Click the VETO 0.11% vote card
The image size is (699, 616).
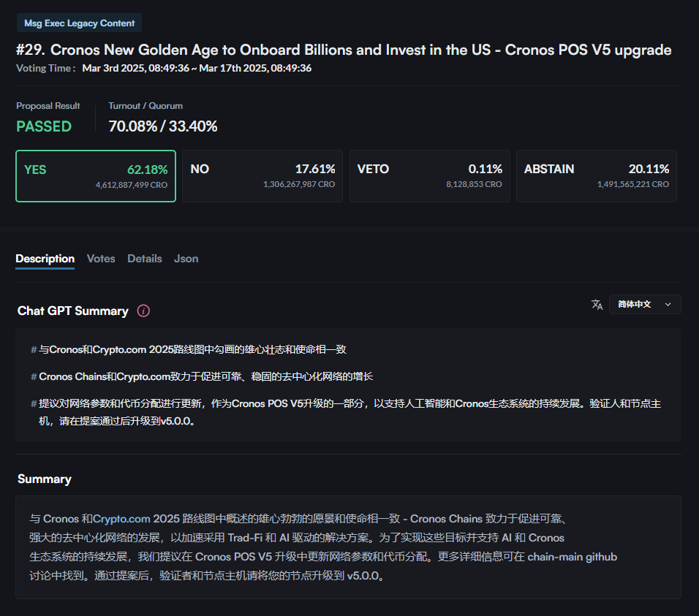click(429, 176)
